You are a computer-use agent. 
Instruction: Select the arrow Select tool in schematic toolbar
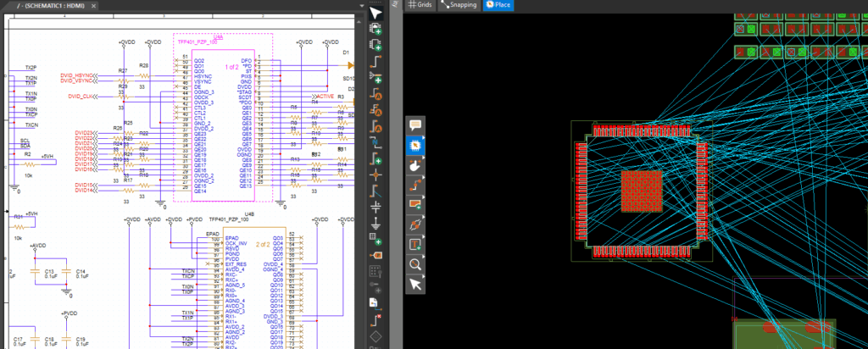tap(376, 14)
